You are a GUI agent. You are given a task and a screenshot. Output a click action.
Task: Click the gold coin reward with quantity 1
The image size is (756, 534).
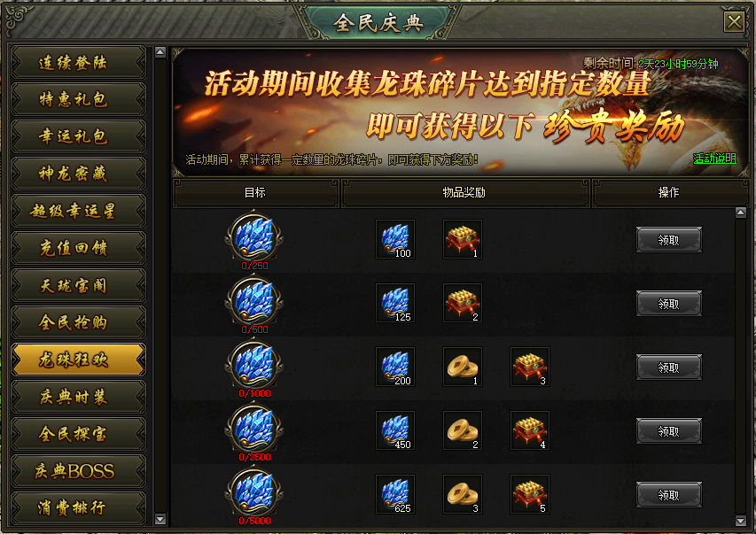463,367
